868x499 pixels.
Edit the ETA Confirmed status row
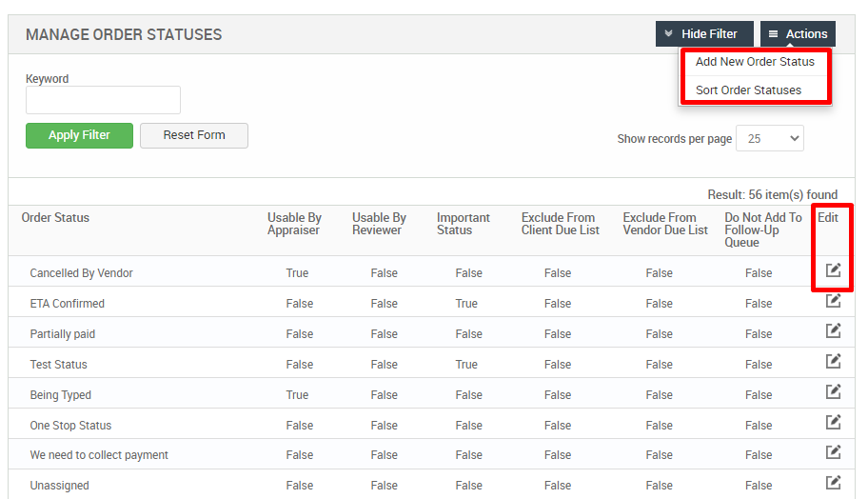[x=833, y=301]
